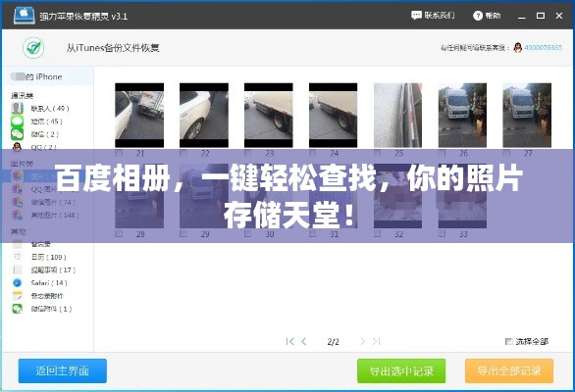This screenshot has height=392, width=575.
Task: Click the app logo in the title bar
Action: pyautogui.click(x=25, y=16)
